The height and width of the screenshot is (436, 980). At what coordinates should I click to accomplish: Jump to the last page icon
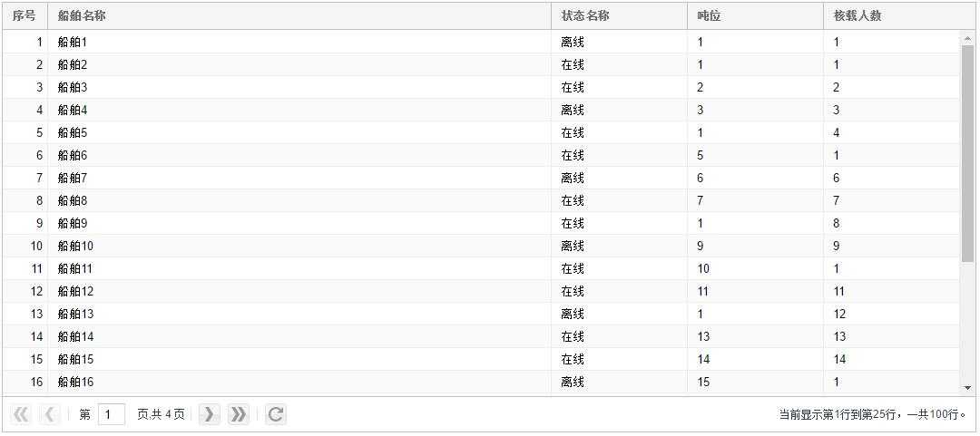(x=238, y=414)
